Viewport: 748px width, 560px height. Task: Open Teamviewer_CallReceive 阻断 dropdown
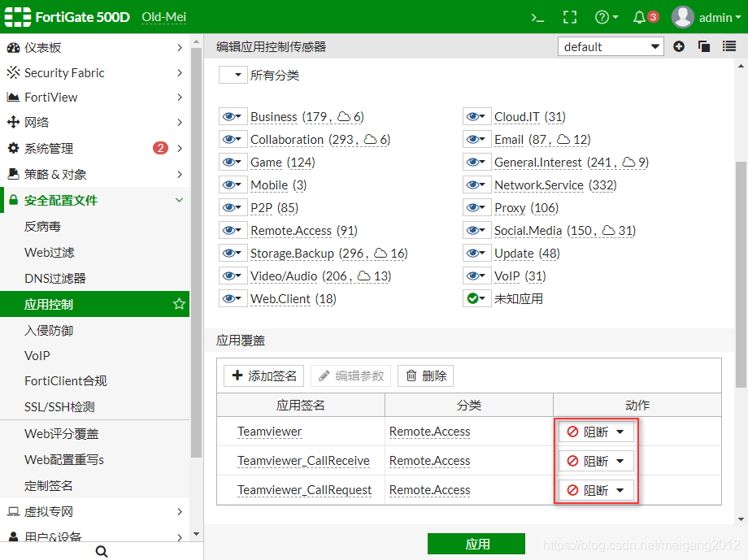click(596, 461)
